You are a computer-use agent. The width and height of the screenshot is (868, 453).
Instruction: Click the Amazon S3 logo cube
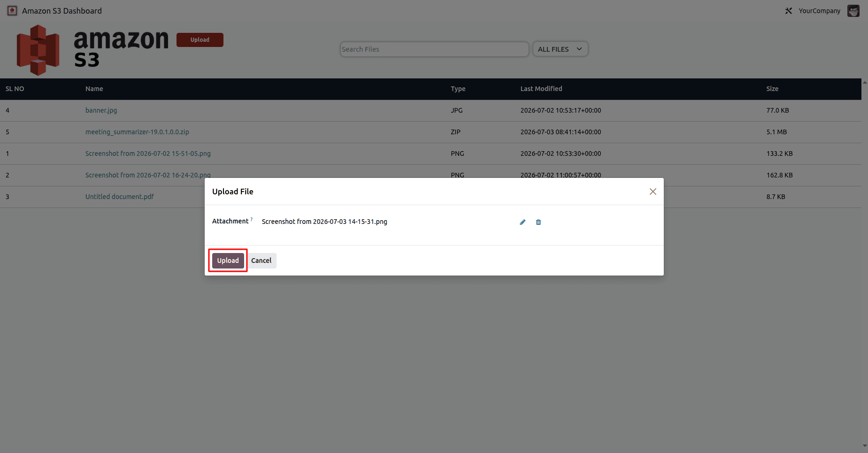coord(38,50)
